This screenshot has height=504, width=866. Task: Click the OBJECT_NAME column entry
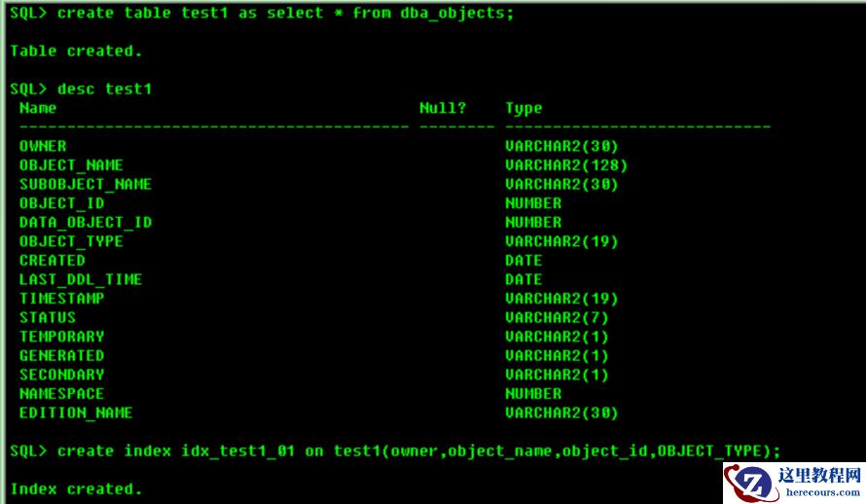click(x=71, y=165)
